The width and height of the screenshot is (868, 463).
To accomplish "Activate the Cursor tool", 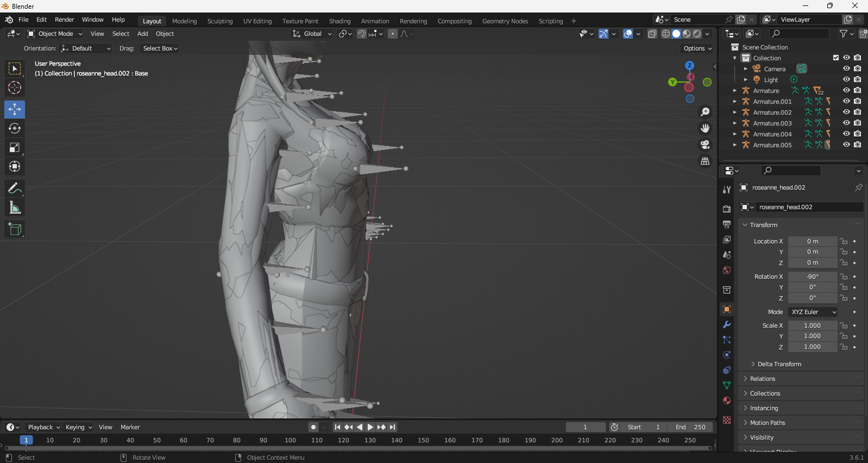I will pyautogui.click(x=15, y=87).
